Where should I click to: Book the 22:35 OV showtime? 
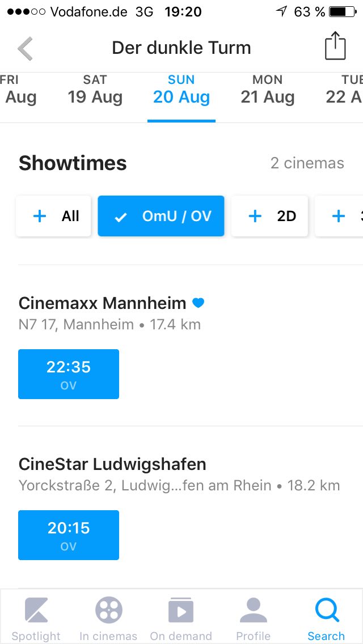point(69,374)
